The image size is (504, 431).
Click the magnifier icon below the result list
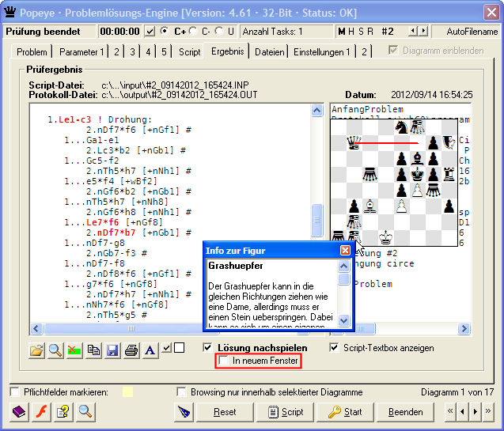(55, 350)
